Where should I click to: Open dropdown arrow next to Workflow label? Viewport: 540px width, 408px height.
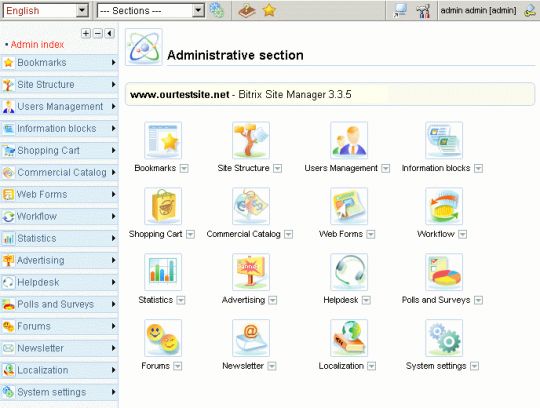pos(463,234)
